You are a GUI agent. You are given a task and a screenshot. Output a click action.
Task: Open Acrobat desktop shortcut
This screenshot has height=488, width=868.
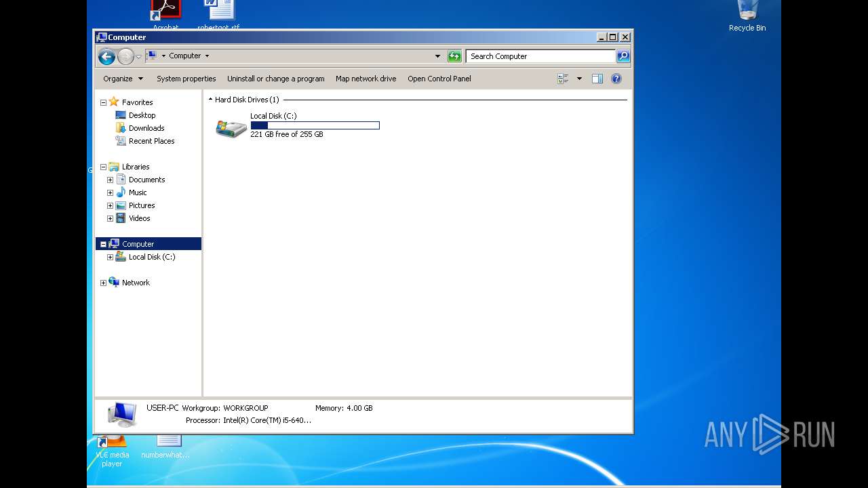click(165, 15)
